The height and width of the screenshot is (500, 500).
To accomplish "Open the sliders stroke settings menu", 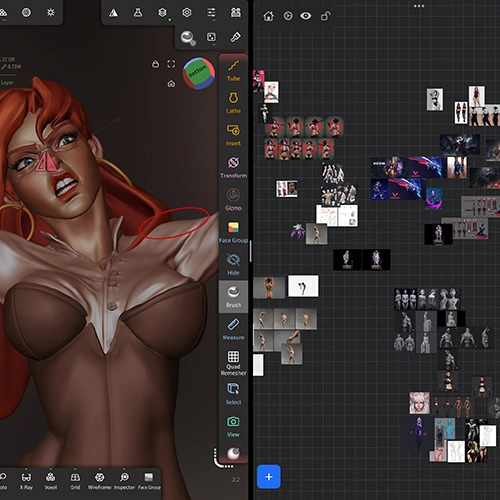I will 211,13.
